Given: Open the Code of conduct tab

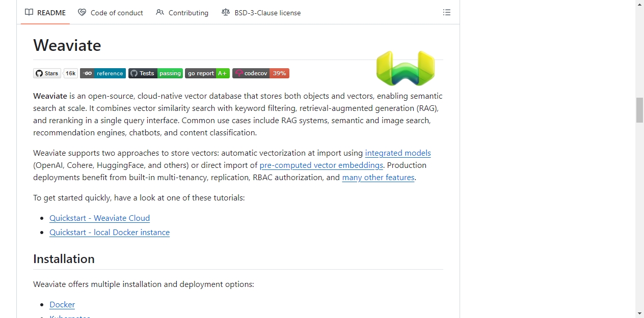Looking at the screenshot, I should pos(111,13).
